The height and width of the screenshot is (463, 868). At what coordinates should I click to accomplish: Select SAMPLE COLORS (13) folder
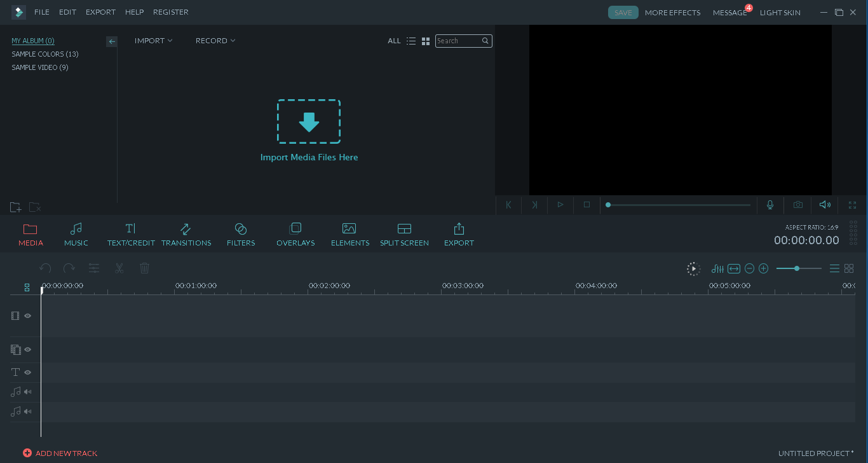45,54
